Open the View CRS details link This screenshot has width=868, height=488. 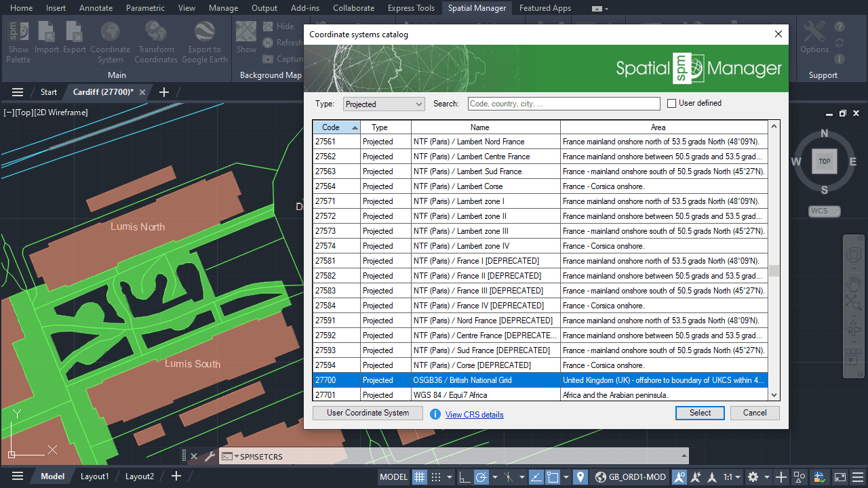[474, 415]
